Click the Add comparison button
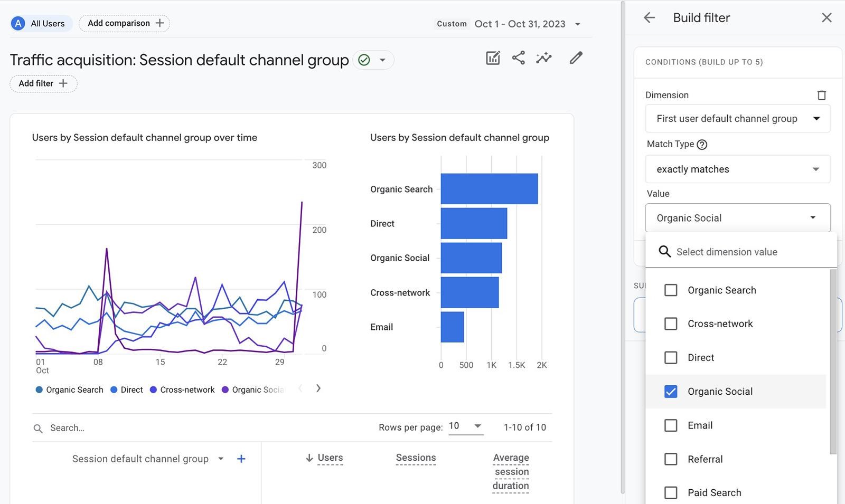The image size is (845, 504). pos(125,23)
